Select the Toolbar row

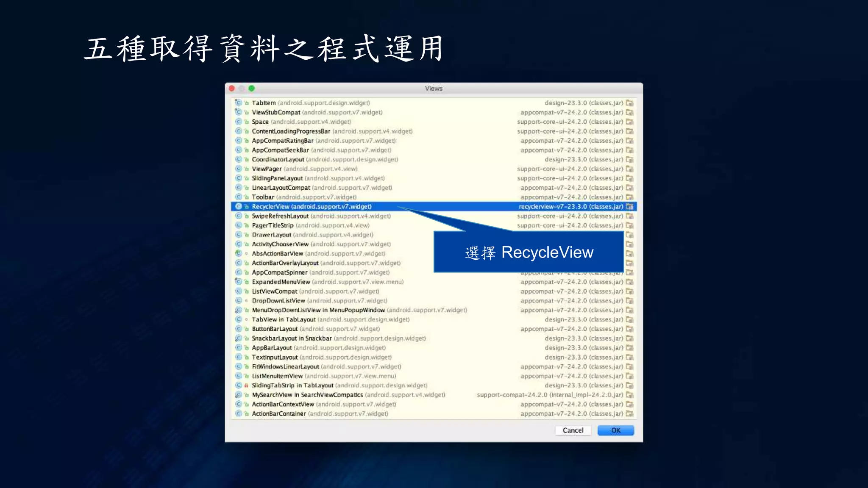(434, 197)
